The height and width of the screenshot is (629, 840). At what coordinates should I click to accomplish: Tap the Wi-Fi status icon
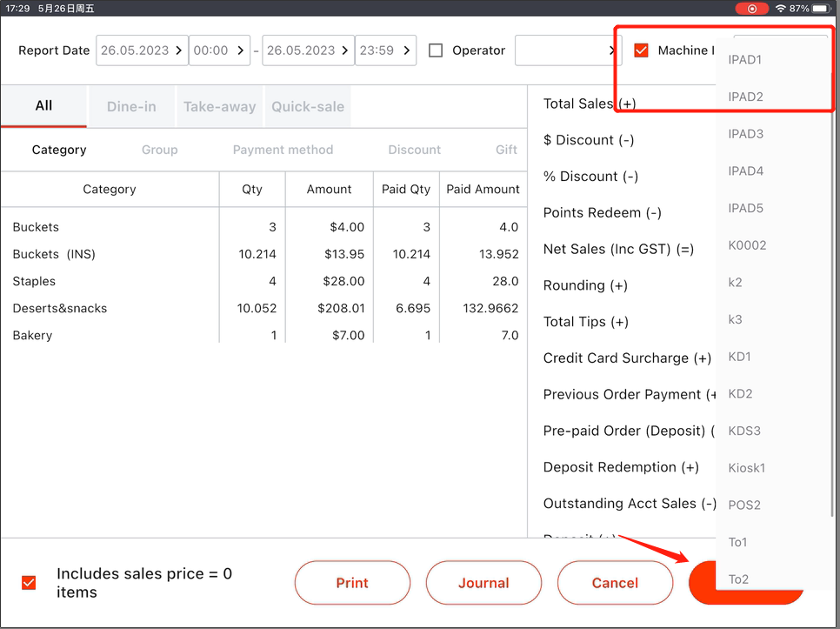coord(780,8)
